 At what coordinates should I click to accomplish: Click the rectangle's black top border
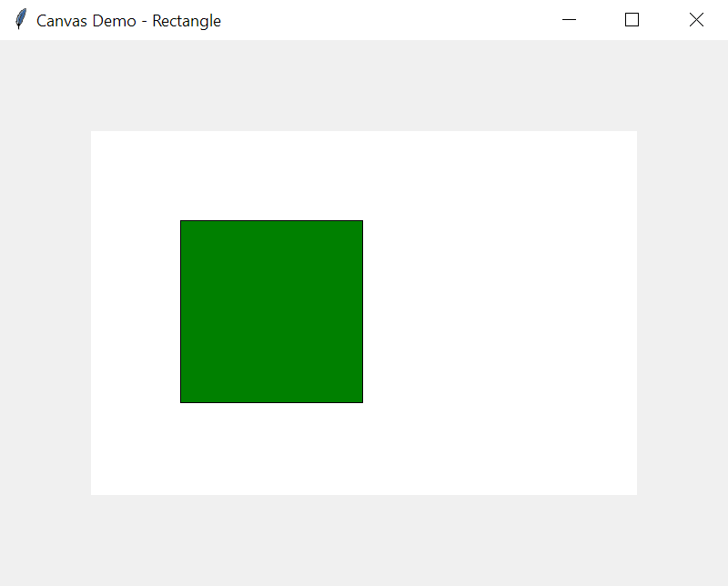(x=271, y=221)
